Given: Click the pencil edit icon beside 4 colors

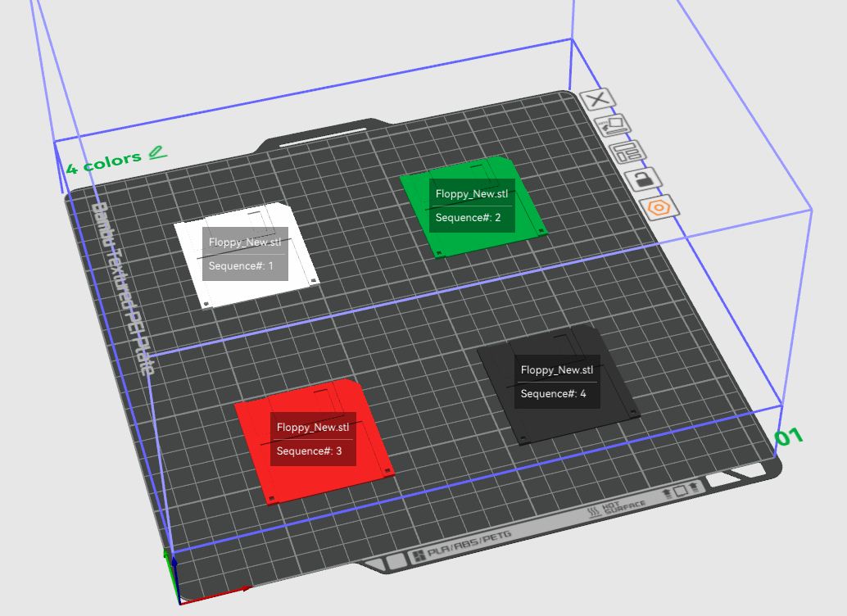Looking at the screenshot, I should (x=158, y=152).
